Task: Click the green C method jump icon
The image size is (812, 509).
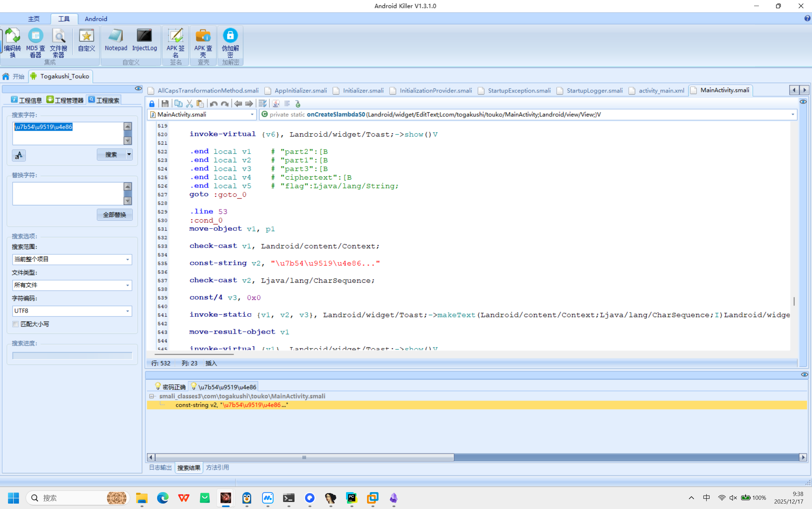Action: coord(298,104)
